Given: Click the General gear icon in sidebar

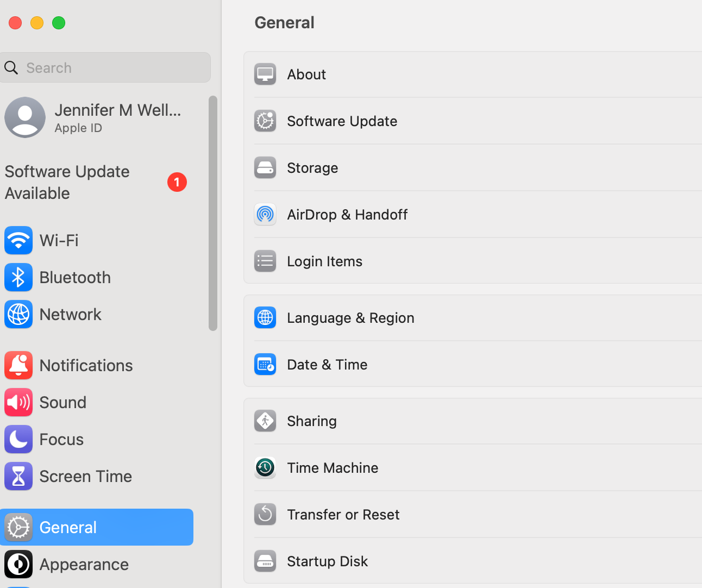Looking at the screenshot, I should click(18, 527).
